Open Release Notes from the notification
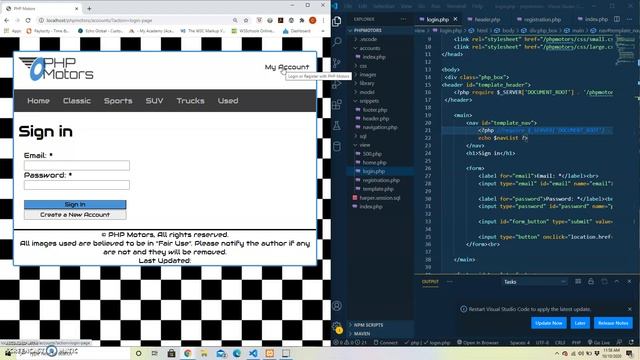Viewport: 640px width, 360px height. click(x=613, y=323)
